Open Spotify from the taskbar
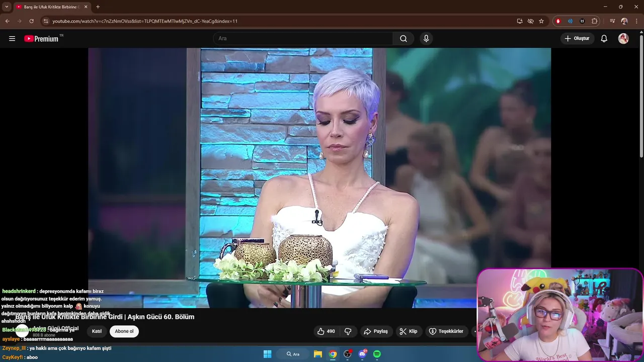The image size is (644, 362). [377, 354]
